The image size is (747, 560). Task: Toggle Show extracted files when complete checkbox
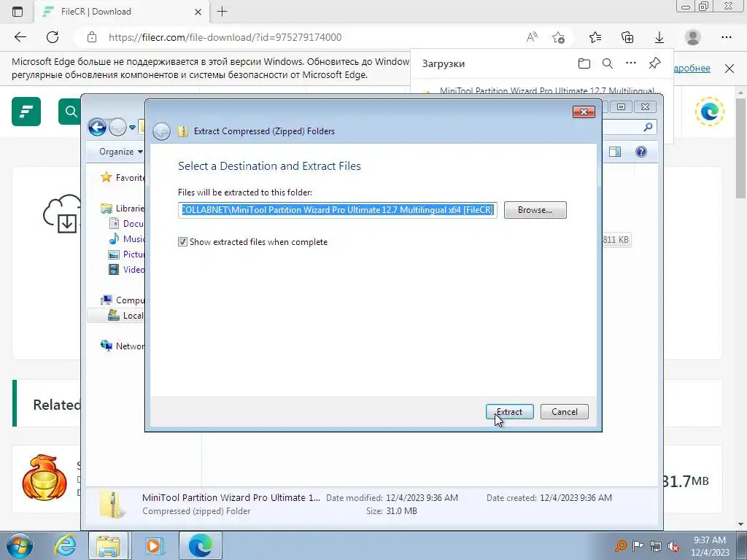tap(182, 242)
